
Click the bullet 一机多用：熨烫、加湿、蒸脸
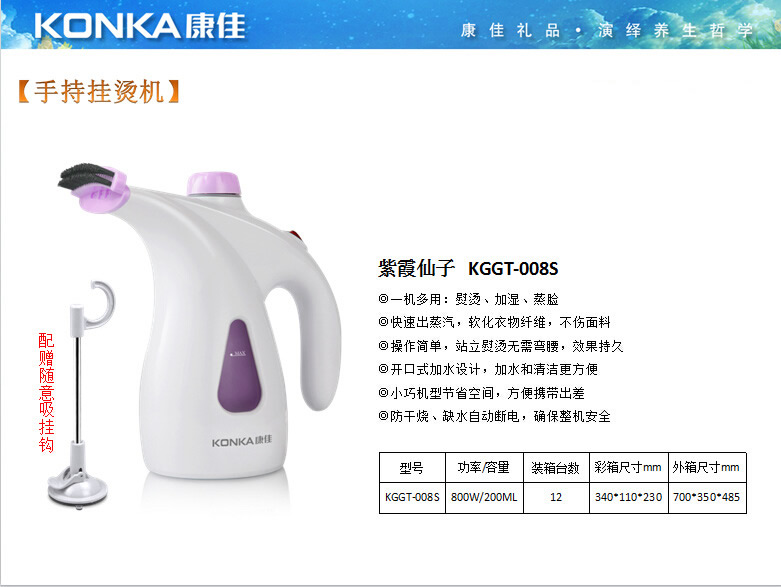[469, 299]
